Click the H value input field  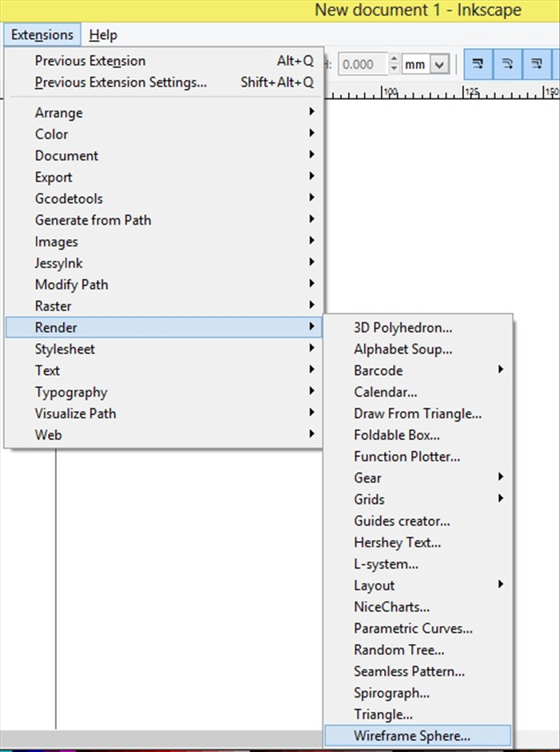click(x=363, y=64)
